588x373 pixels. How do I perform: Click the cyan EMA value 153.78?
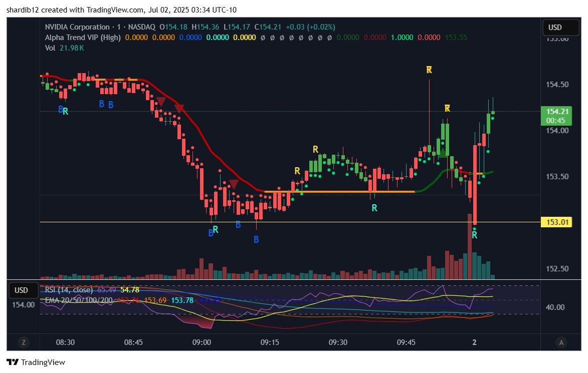[182, 300]
